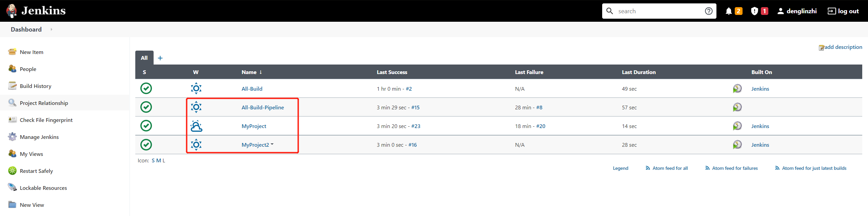Click the success status icon for All-Build-Pipeline
This screenshot has width=868, height=216.
[146, 107]
